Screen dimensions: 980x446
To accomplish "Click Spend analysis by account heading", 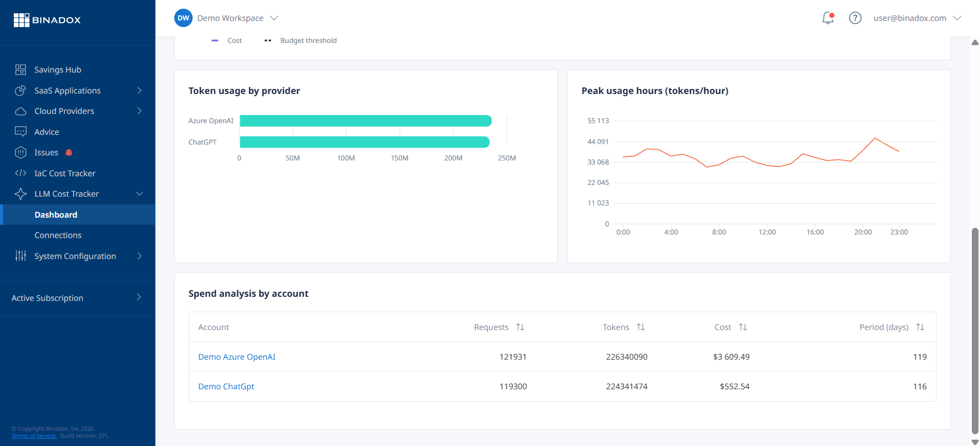I will pyautogui.click(x=248, y=293).
